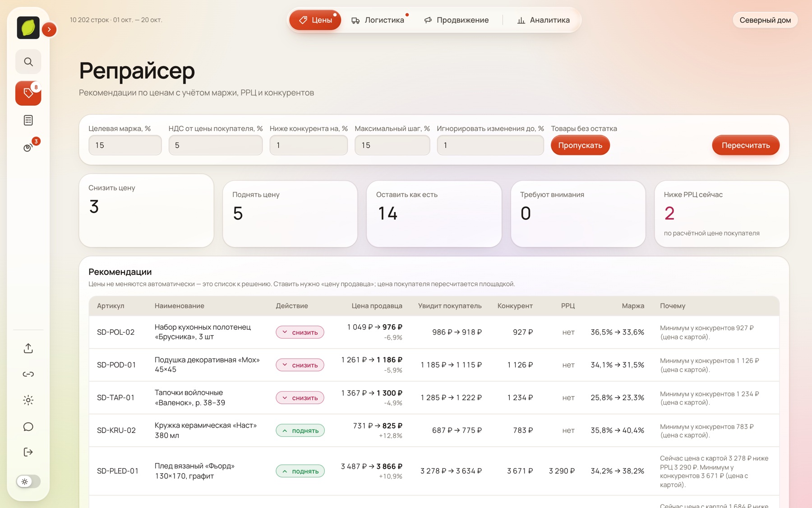Click the upload icon in sidebar

(28, 348)
